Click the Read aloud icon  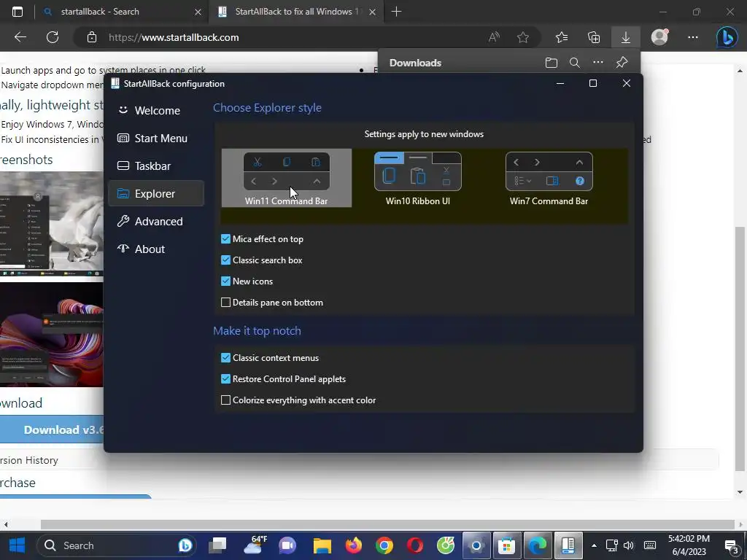click(494, 37)
